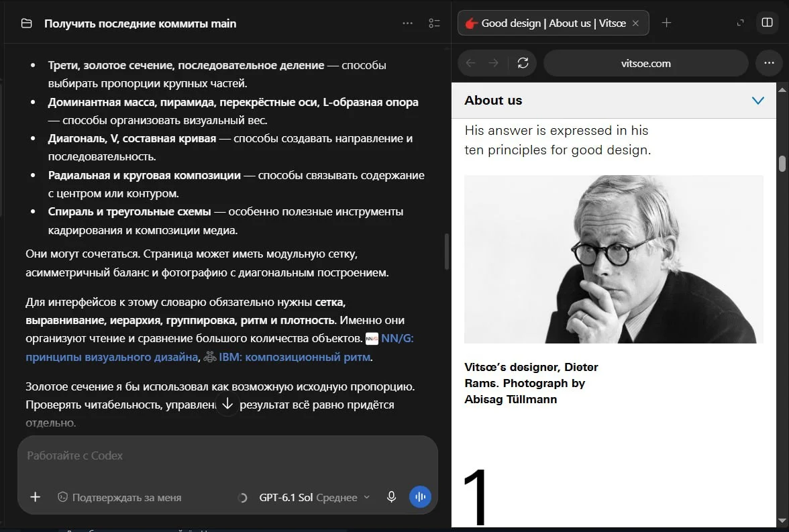
Task: Click the Получить последние коммиты main title
Action: click(x=140, y=23)
